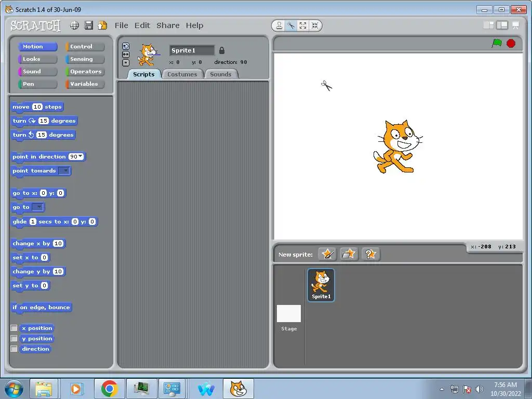Select the Sensing block category
Viewport: 532px width, 399px height.
[85, 59]
